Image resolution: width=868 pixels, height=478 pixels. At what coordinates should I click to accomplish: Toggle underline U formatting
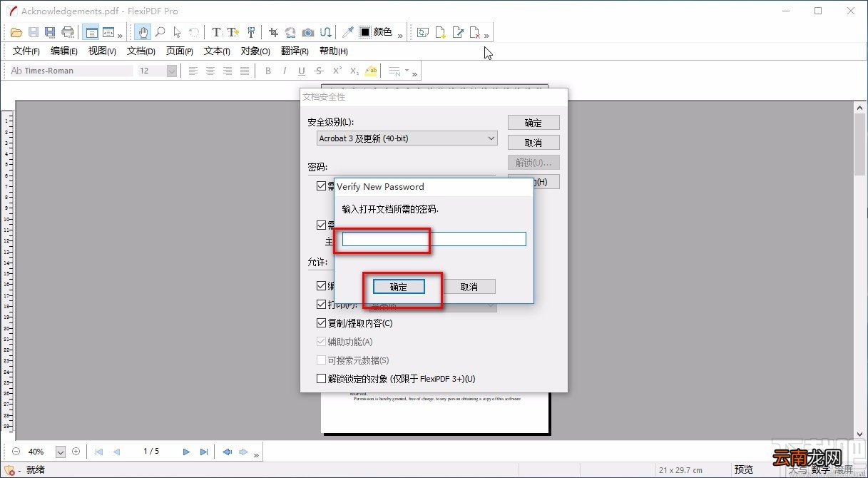pyautogui.click(x=302, y=71)
